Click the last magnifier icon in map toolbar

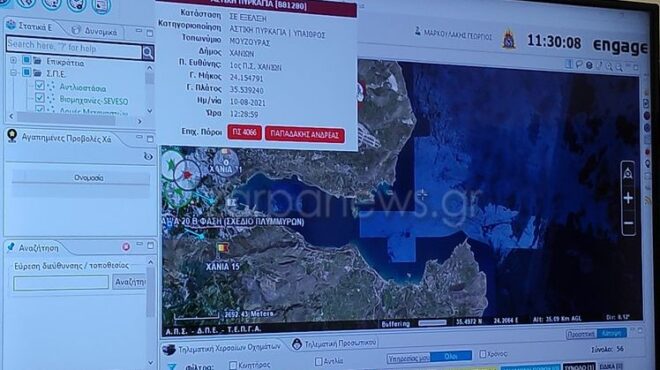(x=619, y=67)
